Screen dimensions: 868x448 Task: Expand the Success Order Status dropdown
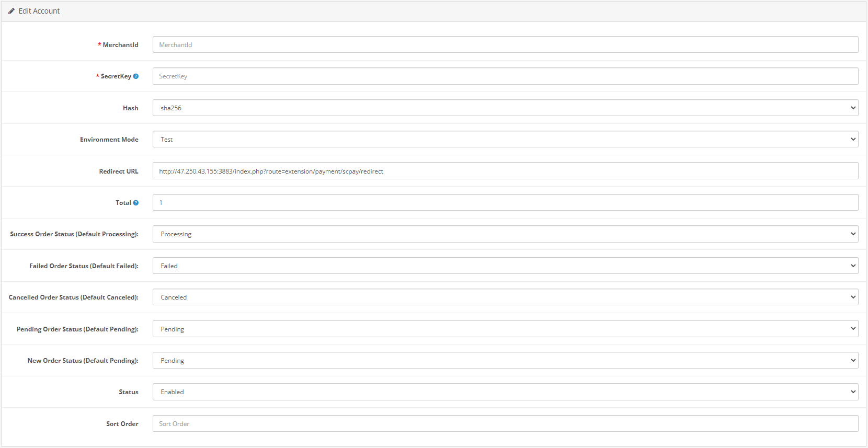(x=505, y=234)
